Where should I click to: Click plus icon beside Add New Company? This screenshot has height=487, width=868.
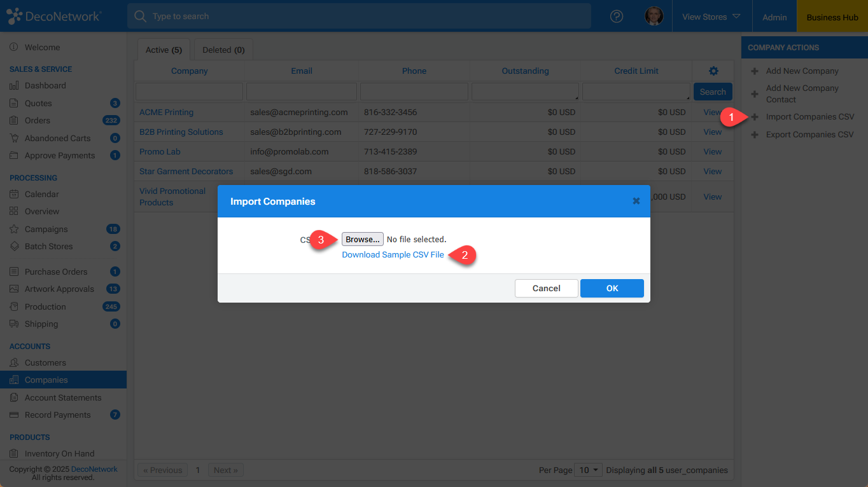pyautogui.click(x=755, y=71)
